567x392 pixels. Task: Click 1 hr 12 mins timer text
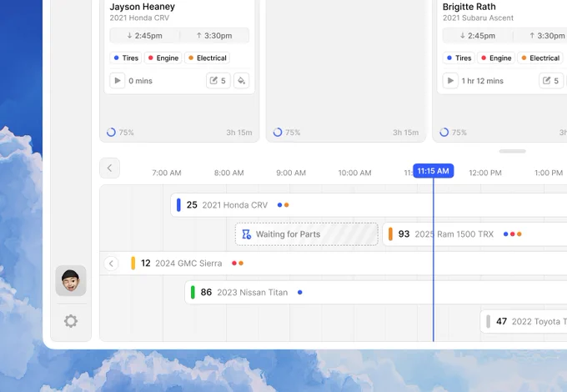pos(483,81)
